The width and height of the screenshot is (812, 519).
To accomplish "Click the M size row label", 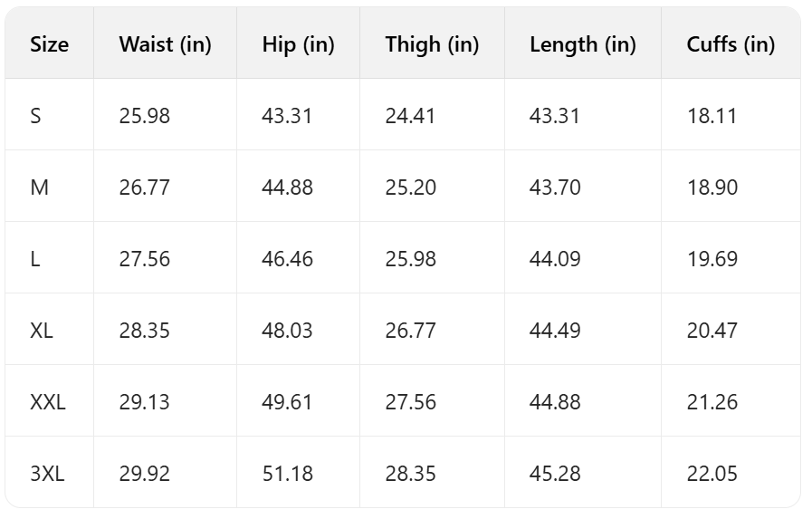I will (x=39, y=187).
